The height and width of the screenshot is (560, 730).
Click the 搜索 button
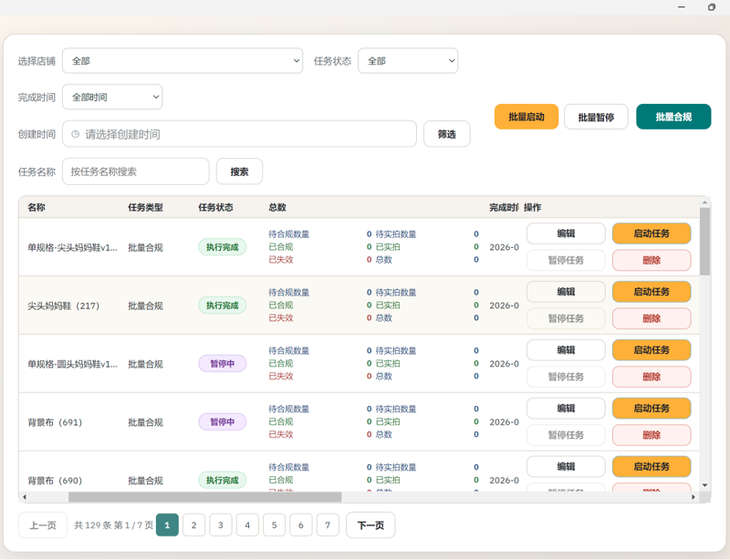(x=239, y=171)
